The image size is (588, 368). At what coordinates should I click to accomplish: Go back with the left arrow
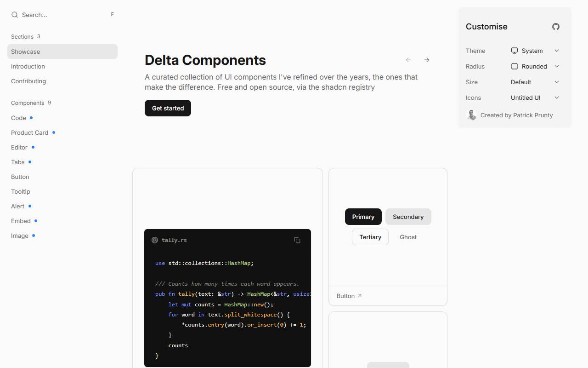click(408, 60)
